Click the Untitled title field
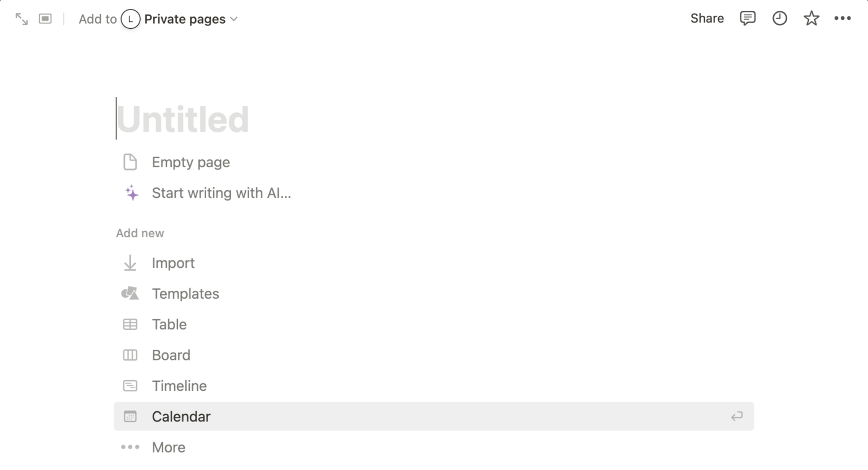 [183, 119]
